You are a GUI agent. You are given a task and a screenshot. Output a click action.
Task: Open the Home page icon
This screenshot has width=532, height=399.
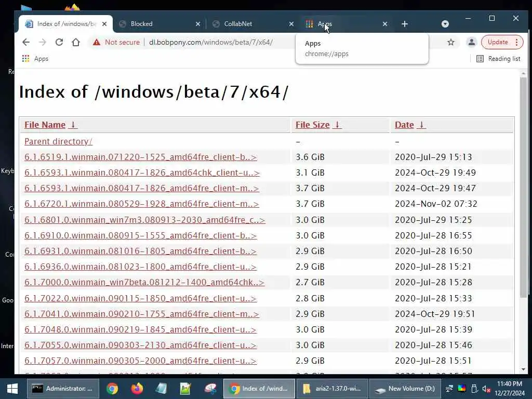point(76,42)
